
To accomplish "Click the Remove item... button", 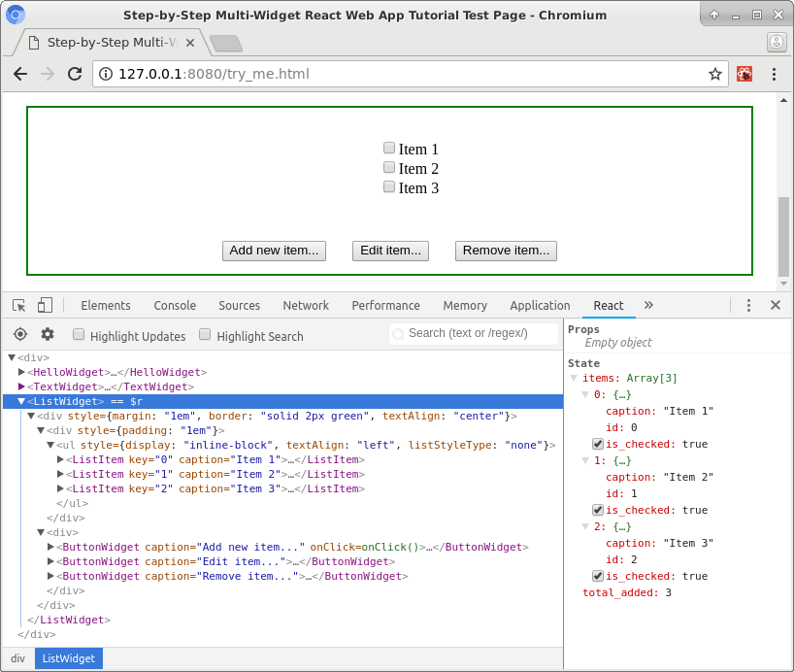I will (x=506, y=251).
